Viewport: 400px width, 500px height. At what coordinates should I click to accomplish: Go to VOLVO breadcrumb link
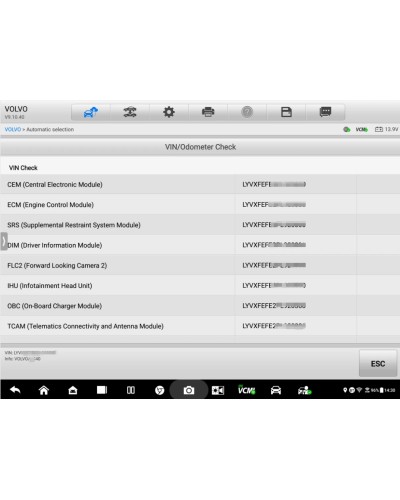tap(13, 130)
